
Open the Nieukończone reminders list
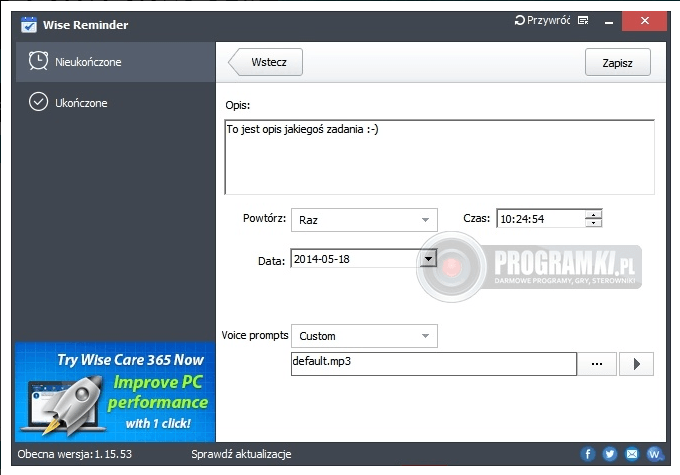[115, 62]
